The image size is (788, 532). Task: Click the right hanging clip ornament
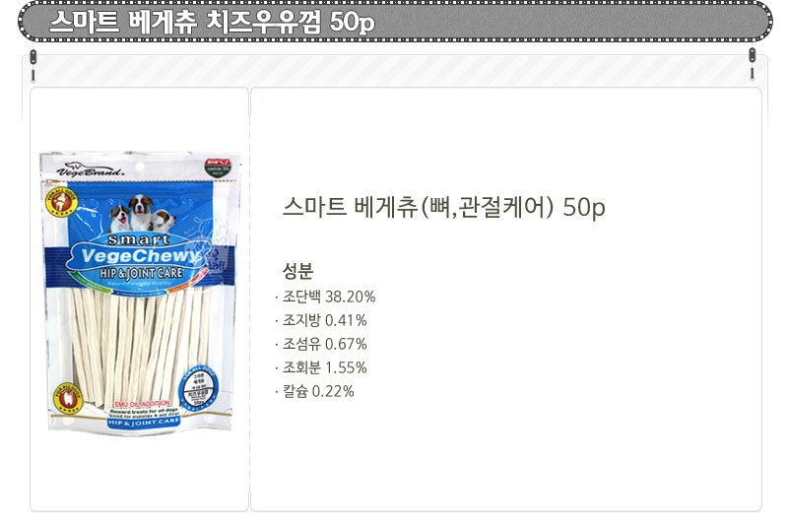pyautogui.click(x=753, y=64)
